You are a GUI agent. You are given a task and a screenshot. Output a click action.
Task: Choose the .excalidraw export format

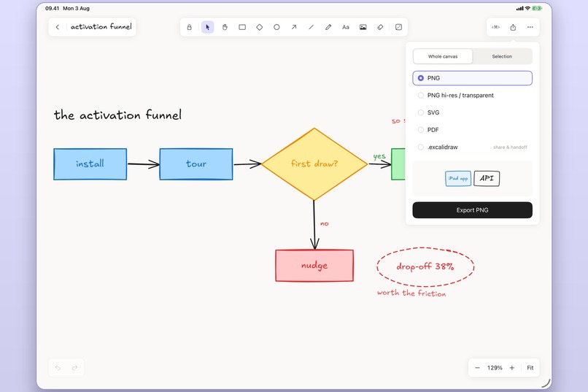(473, 147)
